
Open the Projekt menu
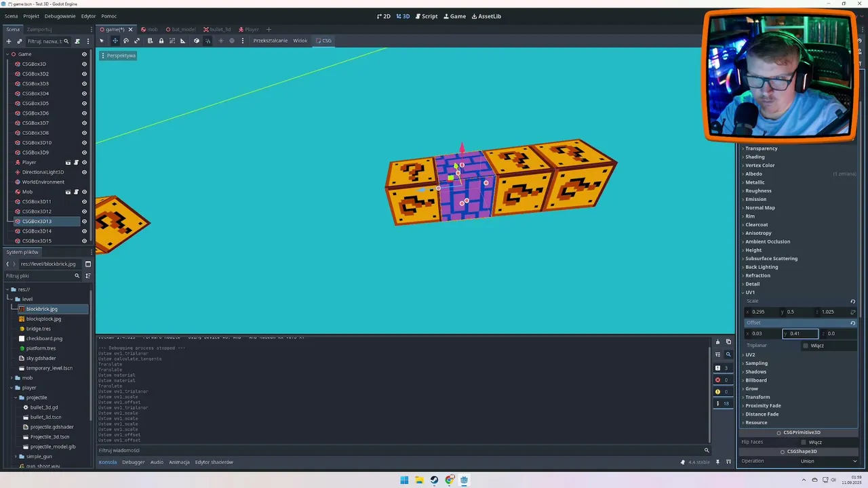click(x=31, y=16)
